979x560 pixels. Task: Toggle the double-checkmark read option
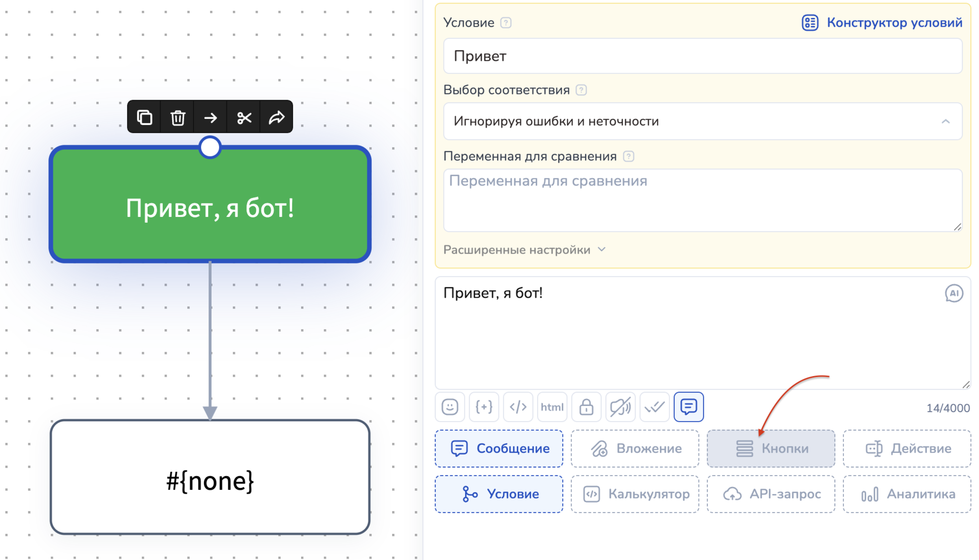tap(654, 407)
